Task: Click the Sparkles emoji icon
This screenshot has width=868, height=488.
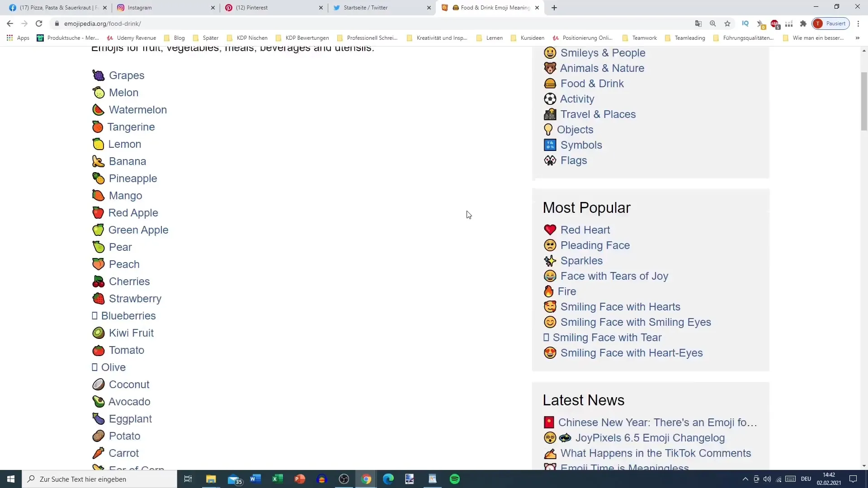Action: pos(550,261)
